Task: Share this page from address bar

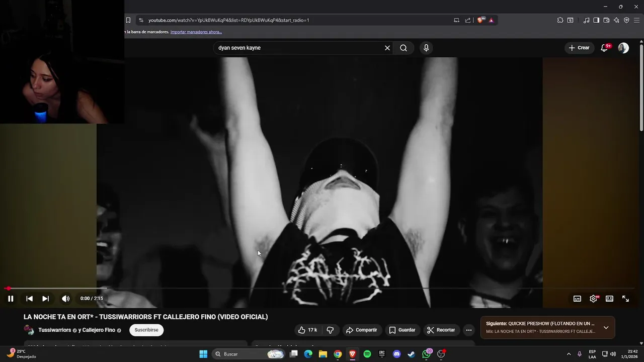Action: tap(468, 20)
